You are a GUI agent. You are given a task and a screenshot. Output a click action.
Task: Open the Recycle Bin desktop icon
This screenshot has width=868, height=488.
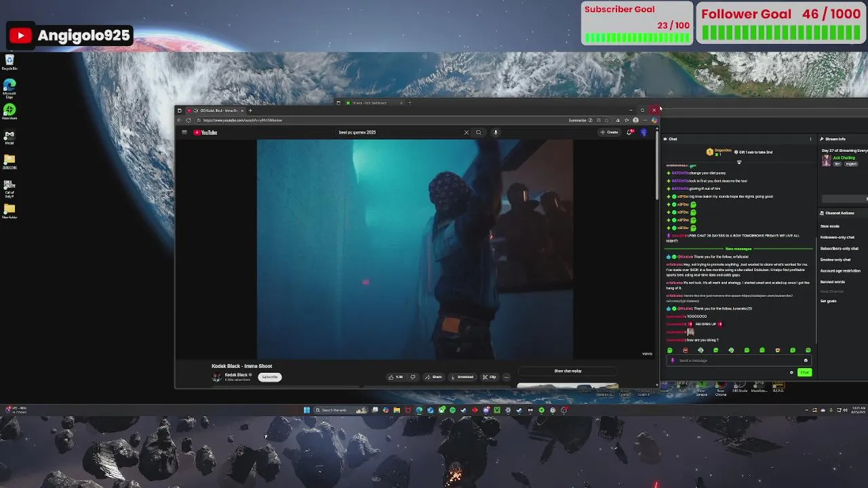tap(9, 62)
